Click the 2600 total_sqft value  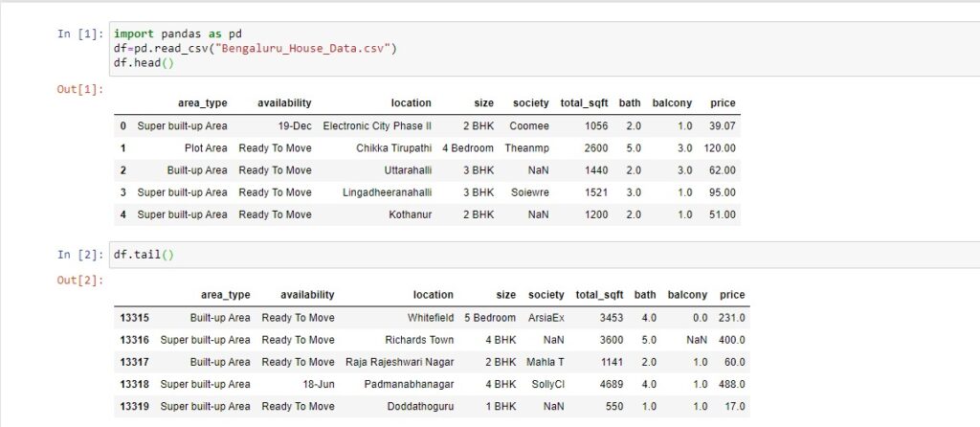click(596, 148)
